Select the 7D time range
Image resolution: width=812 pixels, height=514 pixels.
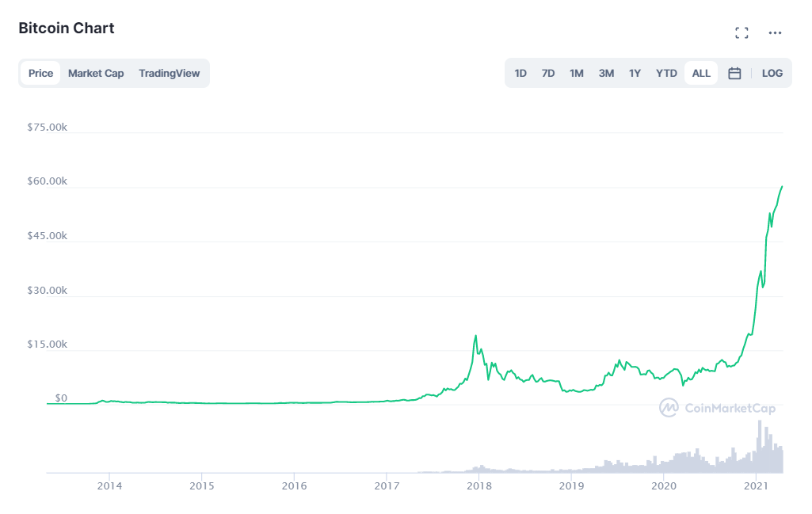pos(548,74)
